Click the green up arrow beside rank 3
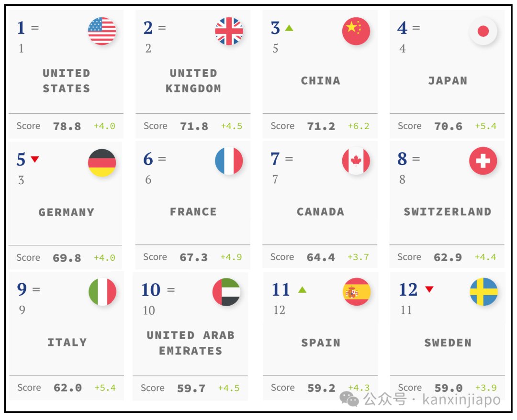The width and height of the screenshot is (517, 420). (x=289, y=28)
